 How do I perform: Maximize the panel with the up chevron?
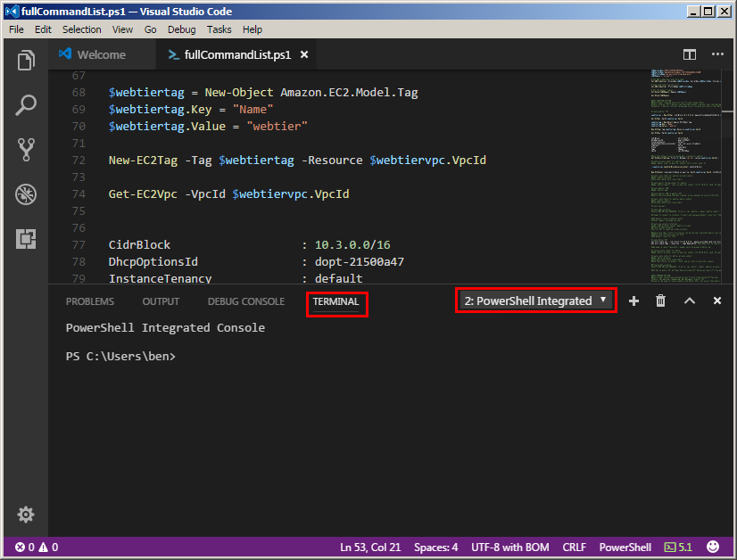coord(689,301)
